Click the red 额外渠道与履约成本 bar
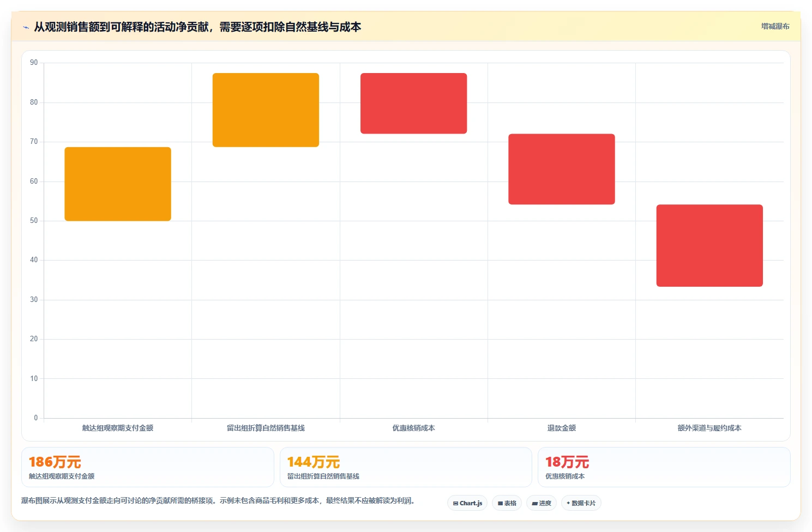 [x=709, y=245]
